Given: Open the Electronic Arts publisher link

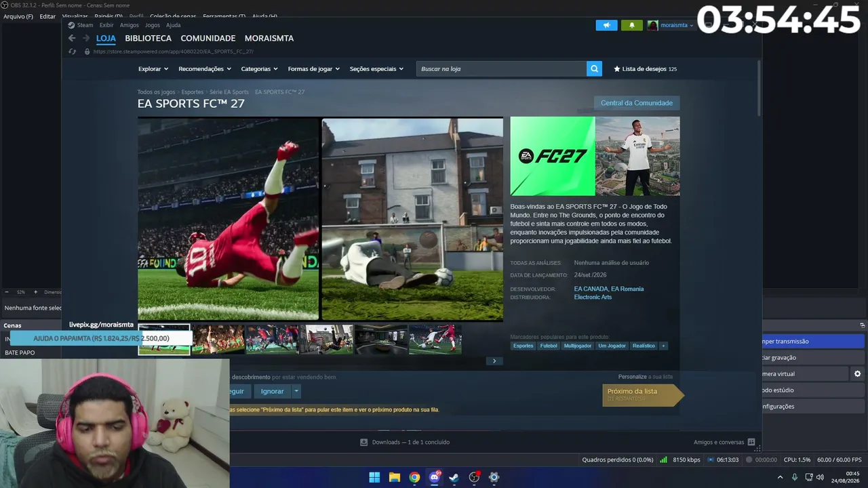Looking at the screenshot, I should [593, 298].
